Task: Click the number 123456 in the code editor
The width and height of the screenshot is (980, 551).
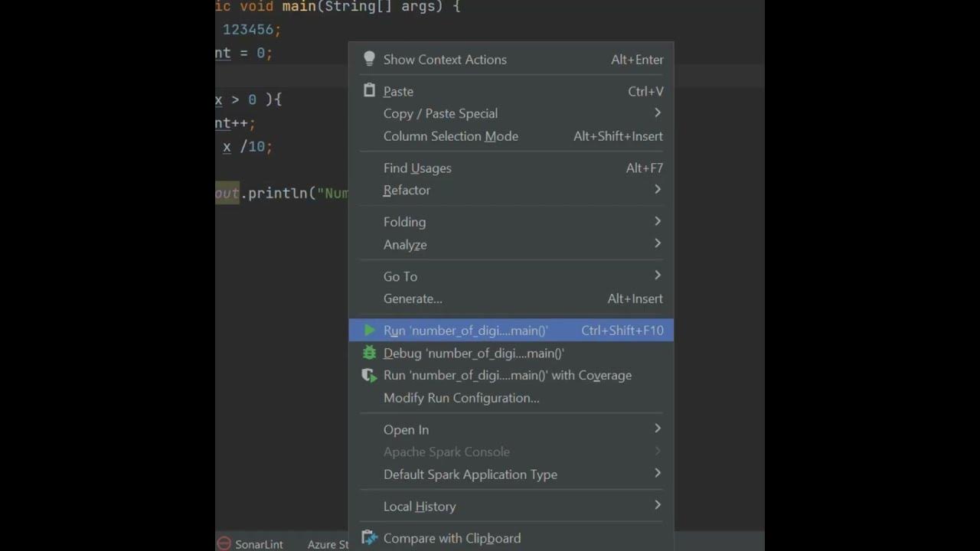Action: (250, 30)
